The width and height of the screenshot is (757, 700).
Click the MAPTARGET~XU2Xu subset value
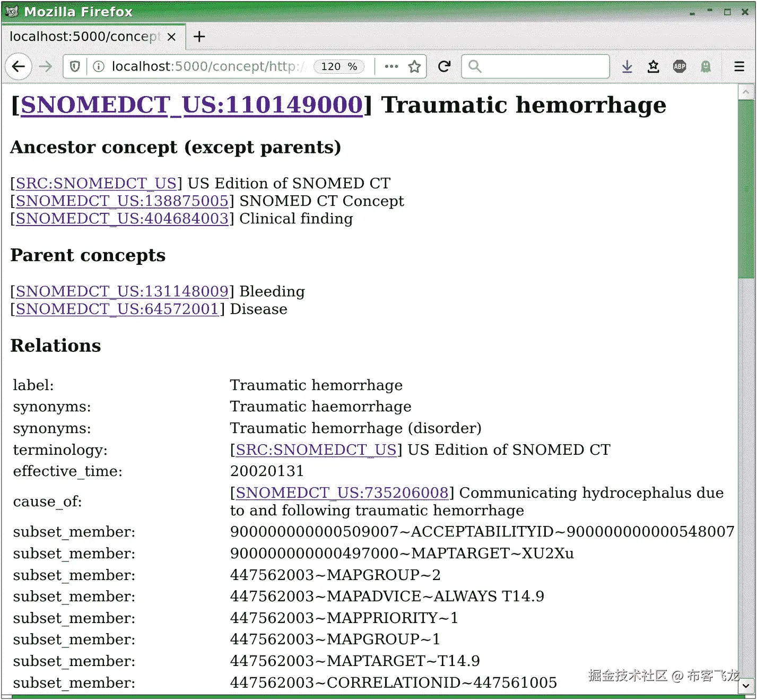[x=402, y=554]
